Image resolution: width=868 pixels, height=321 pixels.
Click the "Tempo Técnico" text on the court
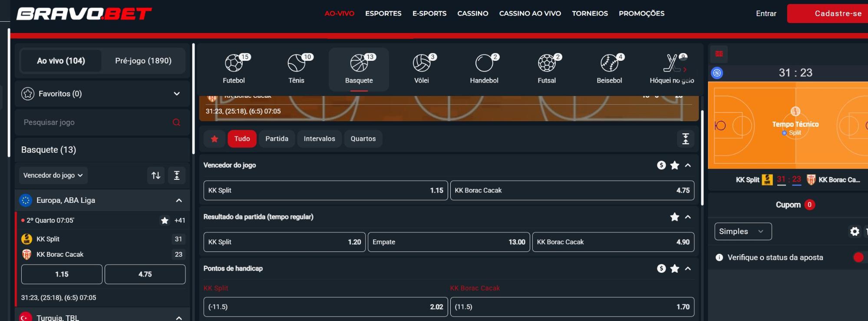click(x=795, y=124)
